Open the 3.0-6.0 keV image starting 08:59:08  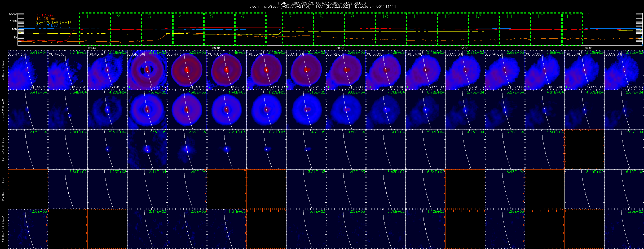coord(624,70)
